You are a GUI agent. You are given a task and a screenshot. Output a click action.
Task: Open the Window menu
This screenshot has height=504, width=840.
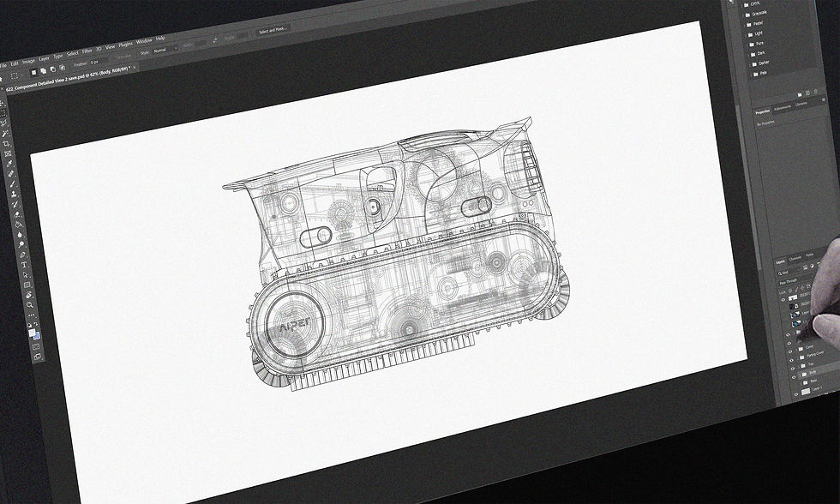144,41
